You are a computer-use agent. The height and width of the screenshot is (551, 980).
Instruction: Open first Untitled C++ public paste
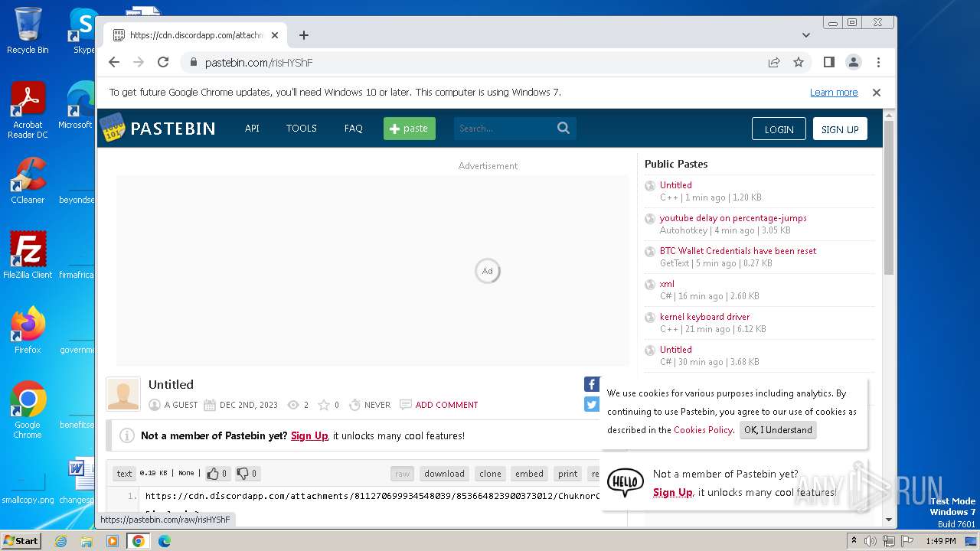(x=676, y=185)
